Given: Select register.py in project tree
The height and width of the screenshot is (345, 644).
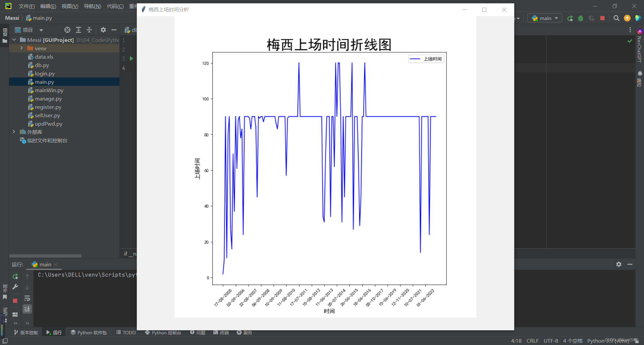Looking at the screenshot, I should pyautogui.click(x=48, y=107).
